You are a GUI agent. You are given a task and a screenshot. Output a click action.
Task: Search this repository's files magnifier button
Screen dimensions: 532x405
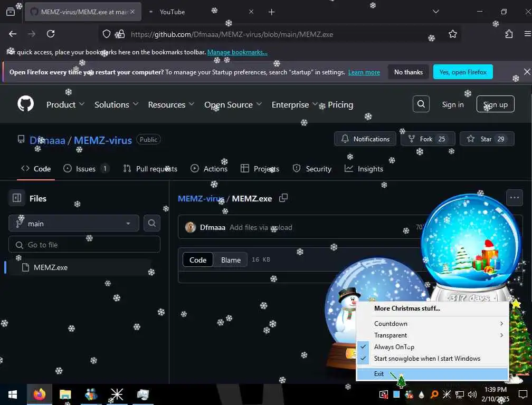151,223
